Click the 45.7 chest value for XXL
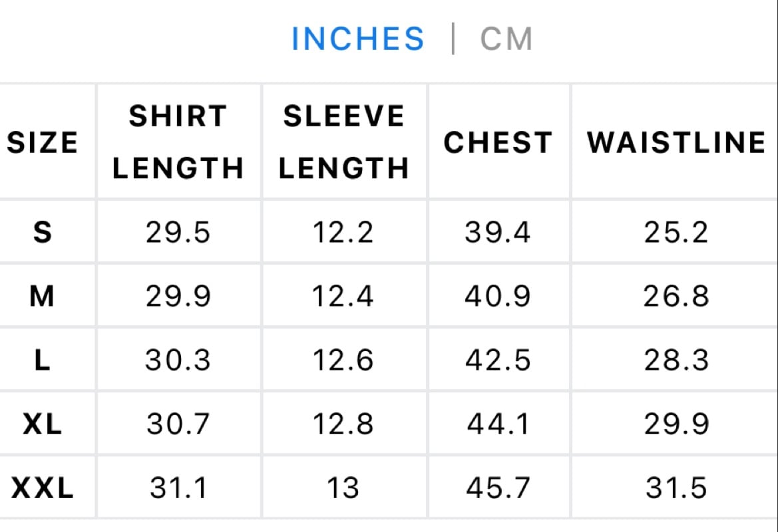 coord(498,488)
